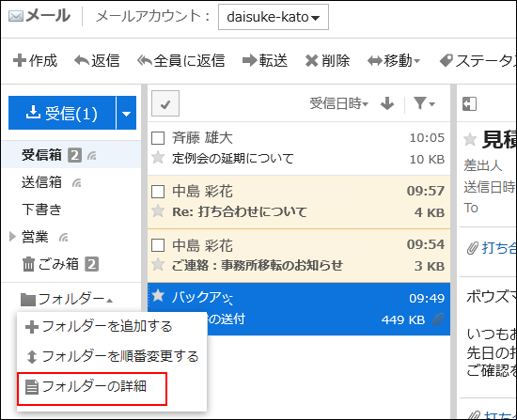This screenshot has height=420, width=517.
Task: Open mail 定例会の延期について
Action: pos(233,159)
